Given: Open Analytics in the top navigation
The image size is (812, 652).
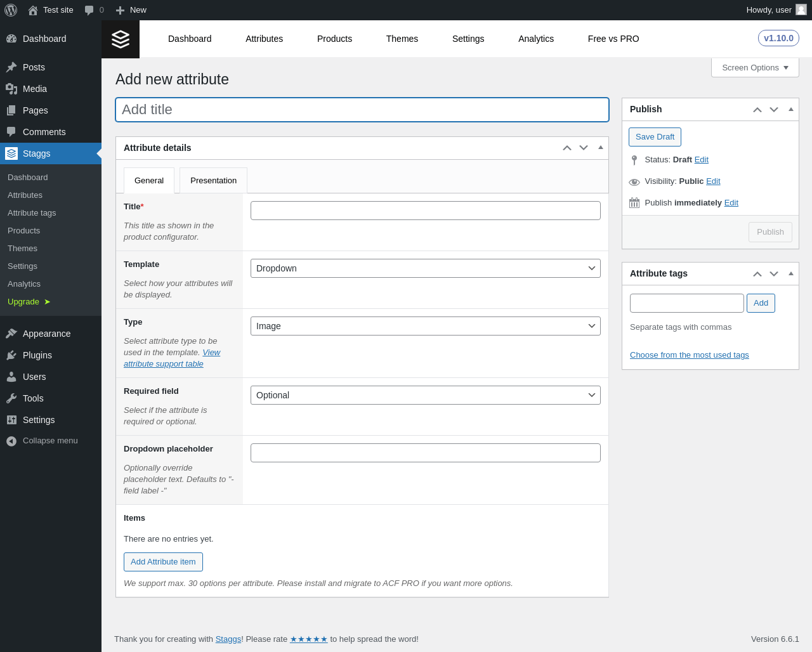Looking at the screenshot, I should pyautogui.click(x=536, y=39).
